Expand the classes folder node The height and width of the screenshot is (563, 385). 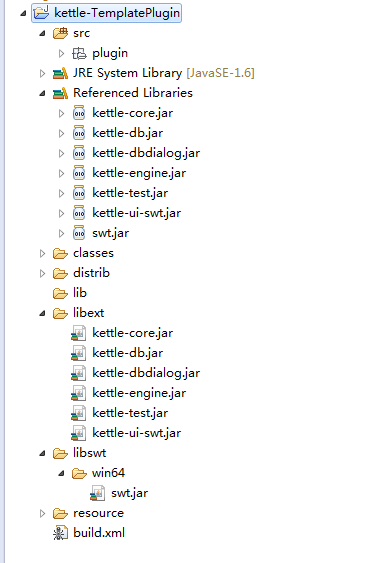coord(42,253)
